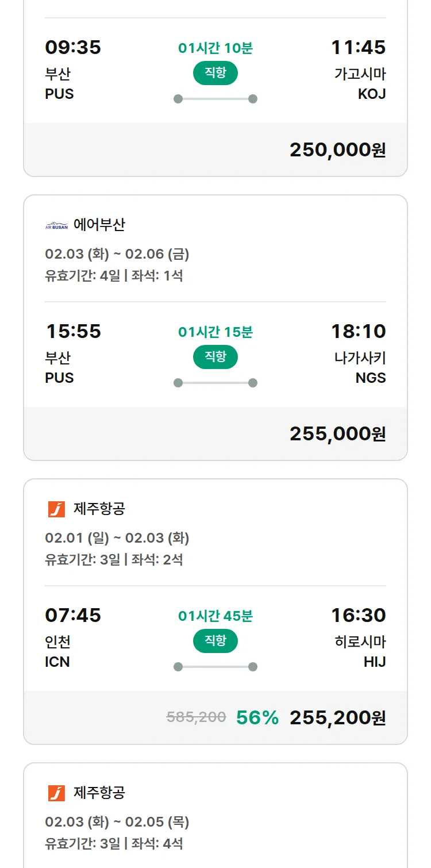Click the route line on the Nagasaki flight
The width and height of the screenshot is (431, 868).
click(215, 383)
